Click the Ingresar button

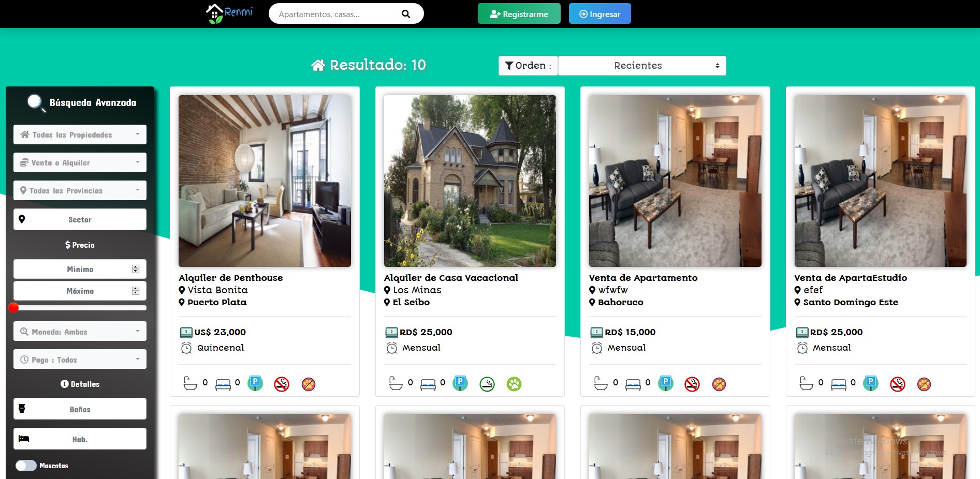pyautogui.click(x=599, y=14)
